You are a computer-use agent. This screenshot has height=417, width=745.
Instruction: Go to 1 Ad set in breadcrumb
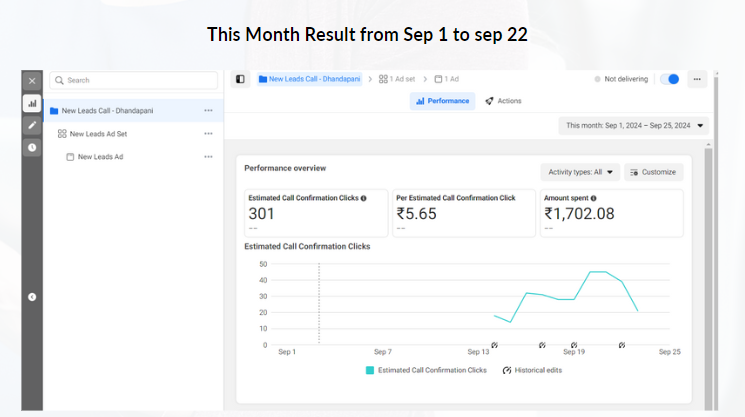click(x=397, y=79)
